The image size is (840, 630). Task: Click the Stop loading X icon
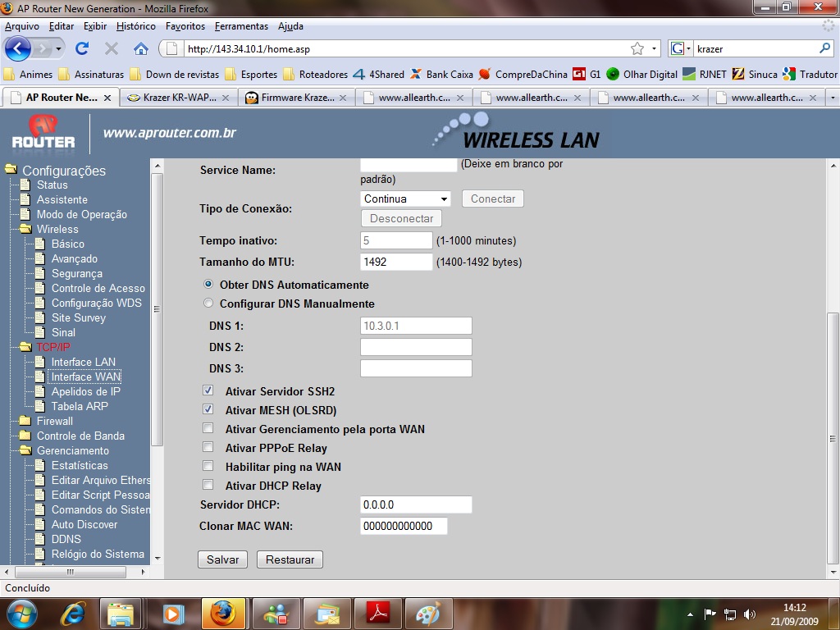click(x=112, y=48)
